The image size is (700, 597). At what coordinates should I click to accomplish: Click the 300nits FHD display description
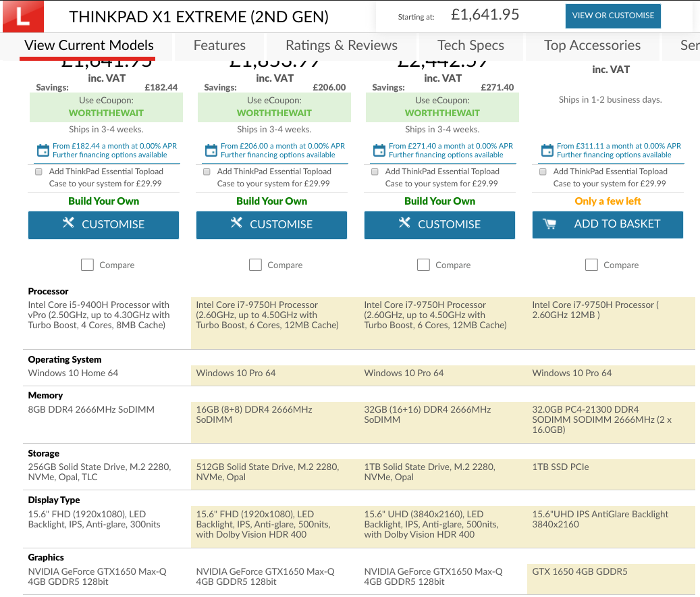[x=95, y=519]
